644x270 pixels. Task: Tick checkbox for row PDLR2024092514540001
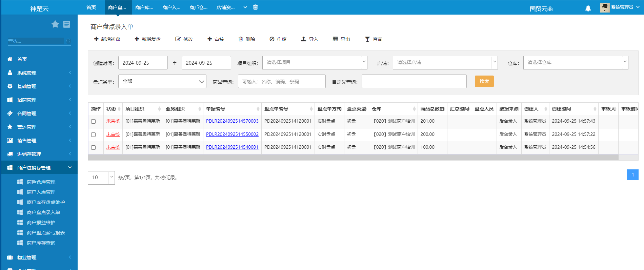(x=94, y=147)
